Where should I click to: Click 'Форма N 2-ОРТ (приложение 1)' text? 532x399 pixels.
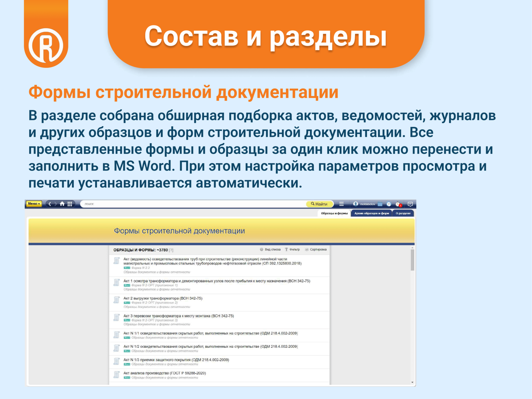click(x=155, y=286)
